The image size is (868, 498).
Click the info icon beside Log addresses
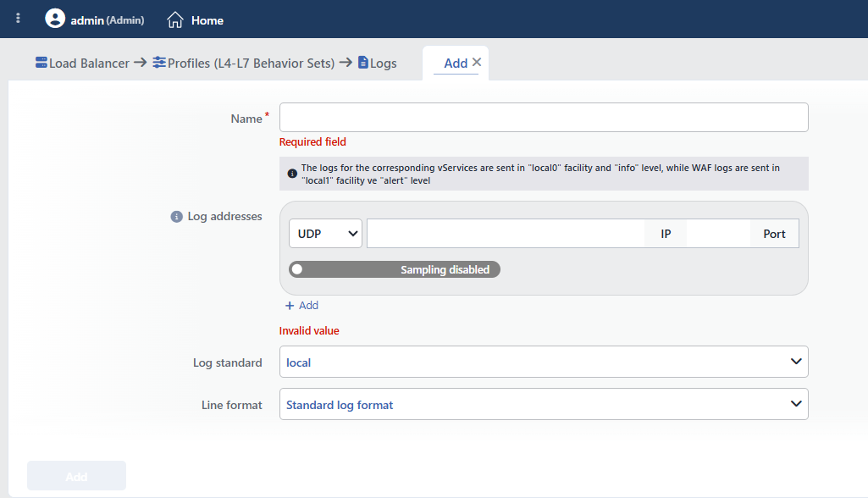(177, 217)
